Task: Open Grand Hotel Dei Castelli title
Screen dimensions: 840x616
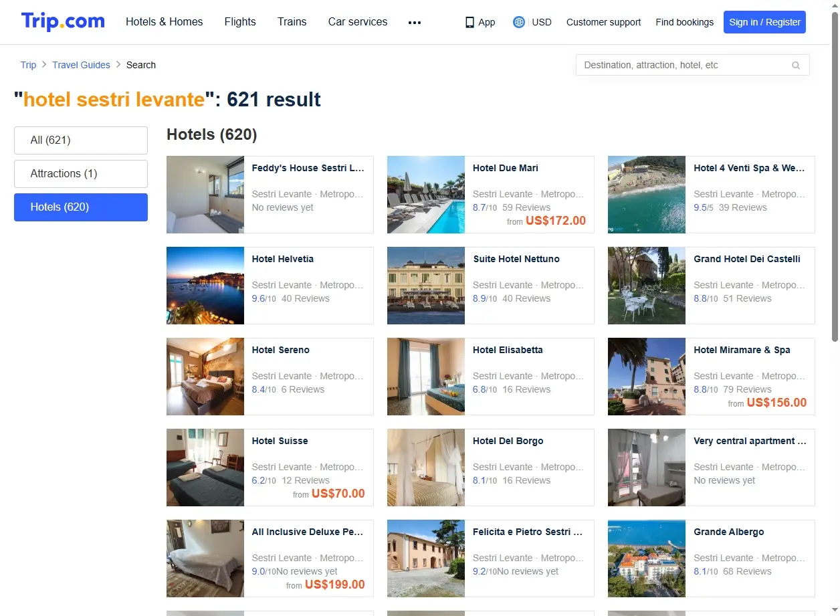Action: pos(747,259)
